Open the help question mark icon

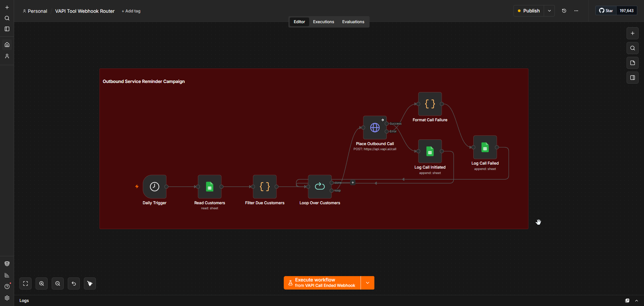click(7, 287)
